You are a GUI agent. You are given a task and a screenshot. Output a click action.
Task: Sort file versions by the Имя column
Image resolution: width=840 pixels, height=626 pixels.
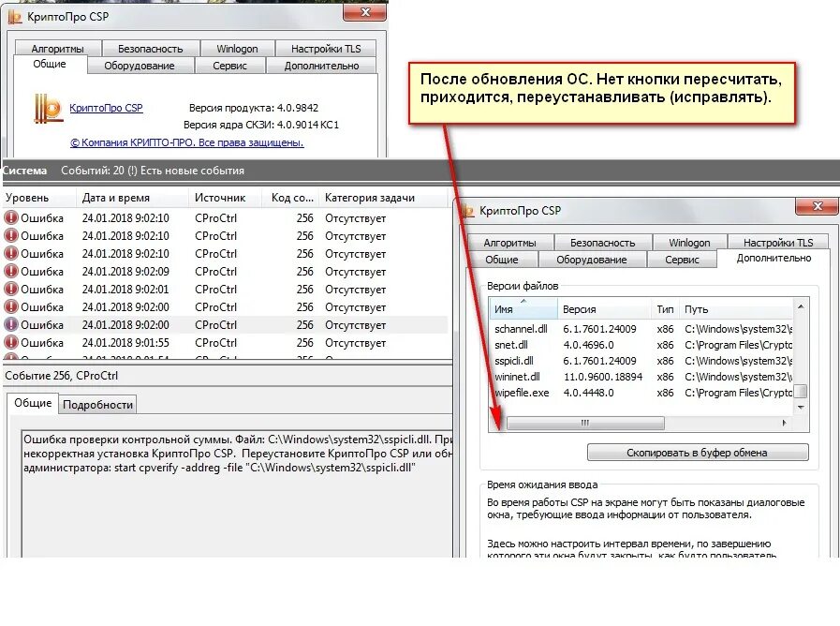(523, 309)
